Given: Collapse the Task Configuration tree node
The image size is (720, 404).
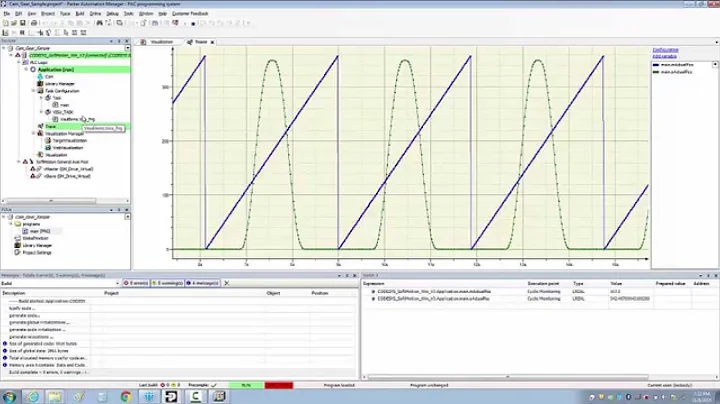Looking at the screenshot, I should click(x=34, y=91).
